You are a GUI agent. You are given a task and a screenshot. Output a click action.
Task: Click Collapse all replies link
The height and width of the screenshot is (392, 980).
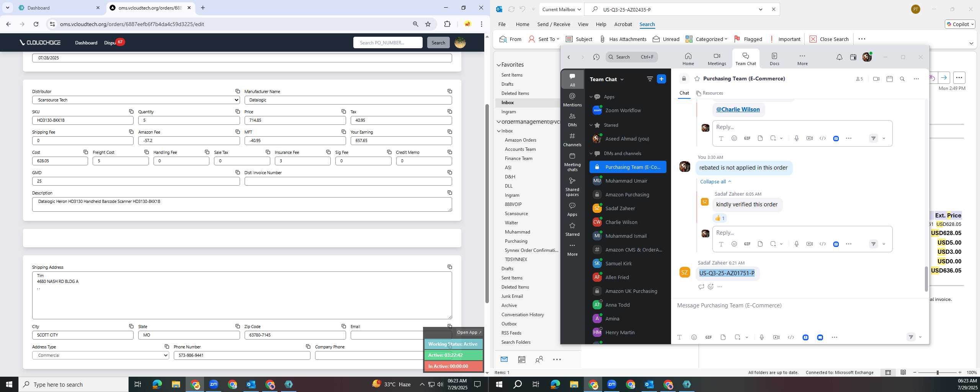point(715,181)
